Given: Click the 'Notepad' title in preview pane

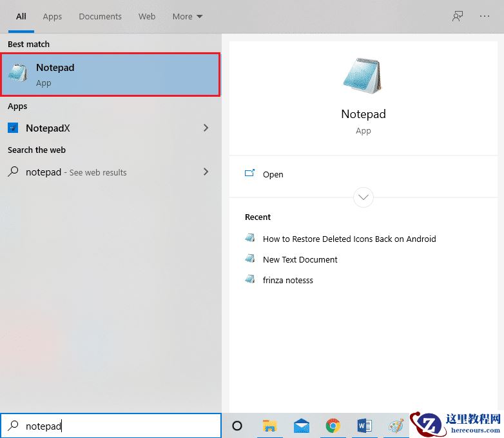Looking at the screenshot, I should 363,114.
